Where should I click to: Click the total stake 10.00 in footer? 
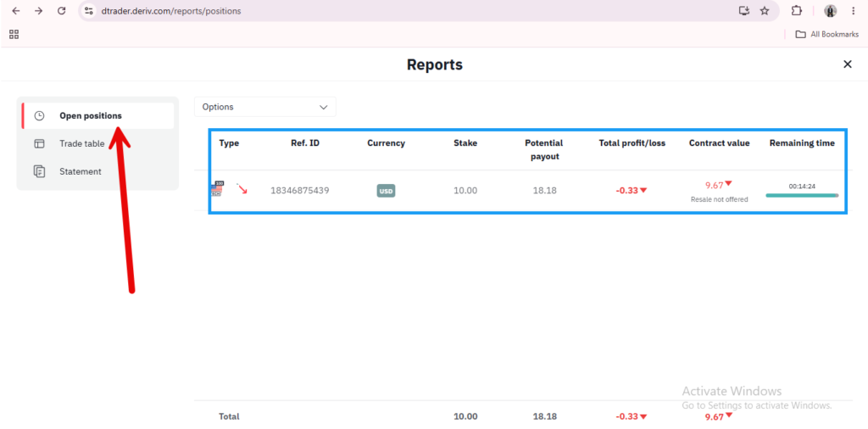click(x=465, y=416)
